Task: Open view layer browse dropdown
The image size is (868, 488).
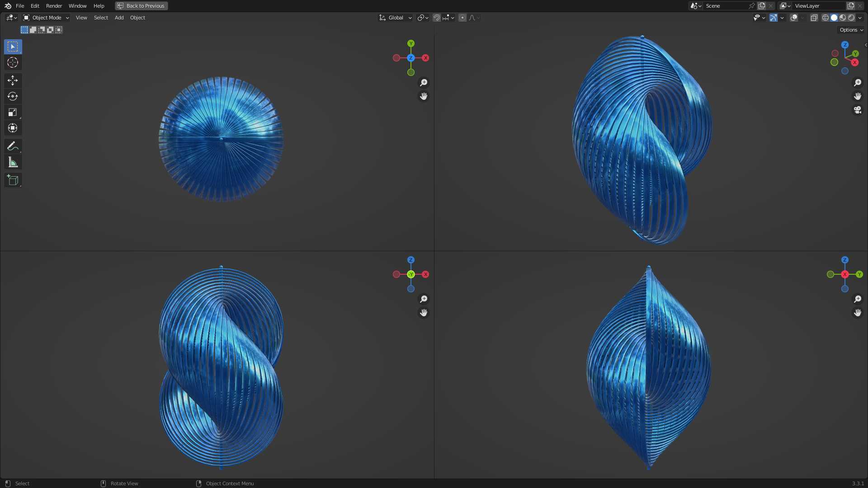Action: tap(785, 6)
